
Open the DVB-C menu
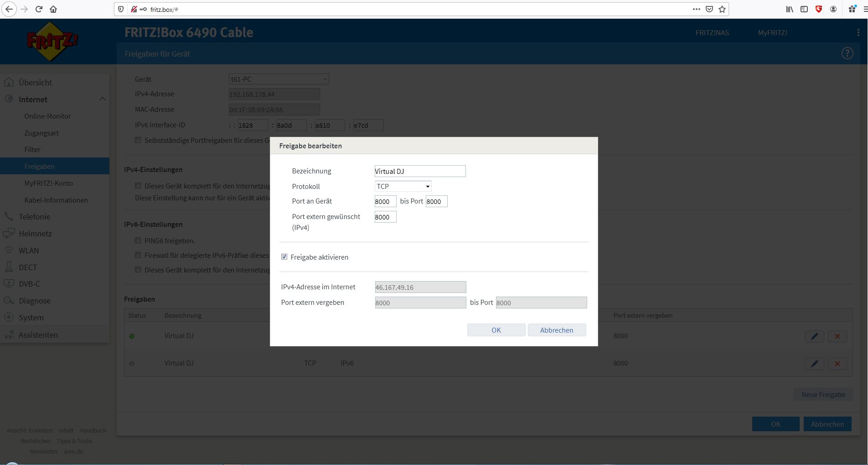(x=29, y=284)
